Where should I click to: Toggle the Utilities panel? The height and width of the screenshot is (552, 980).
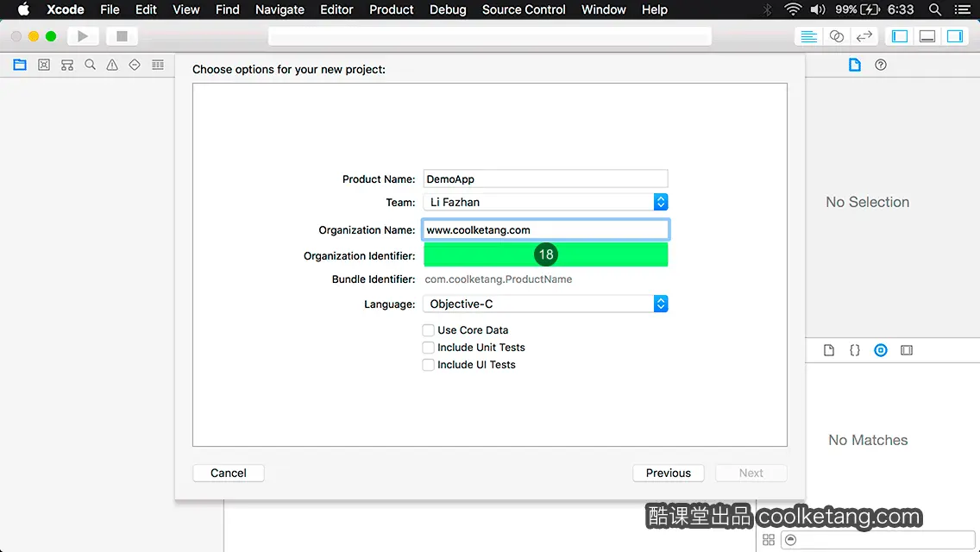click(x=954, y=36)
